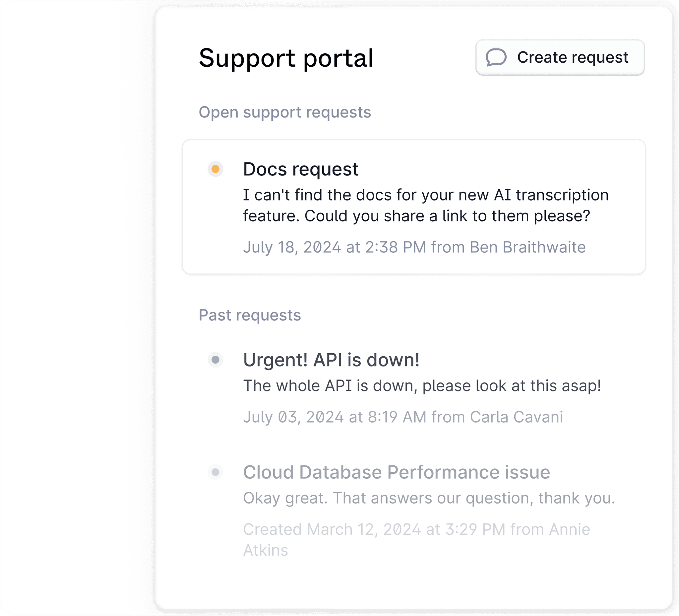Click the Okay great reply text
This screenshot has height=616, width=679.
point(429,498)
